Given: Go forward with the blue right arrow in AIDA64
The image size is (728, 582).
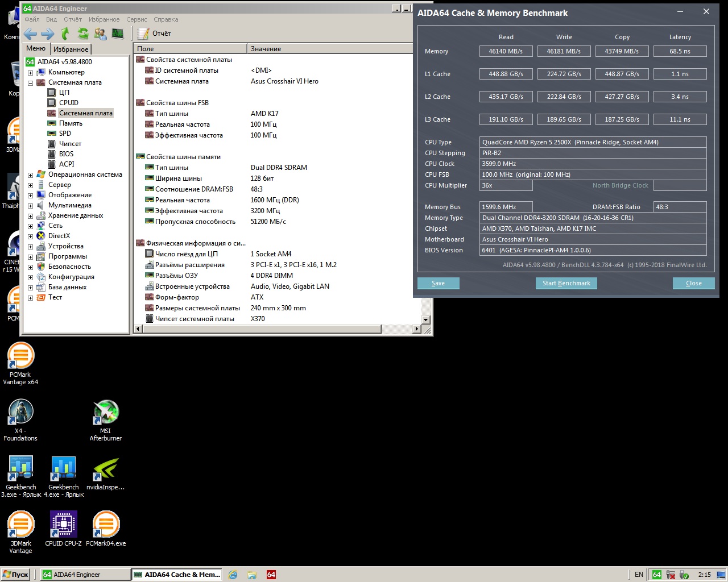Looking at the screenshot, I should click(x=48, y=34).
